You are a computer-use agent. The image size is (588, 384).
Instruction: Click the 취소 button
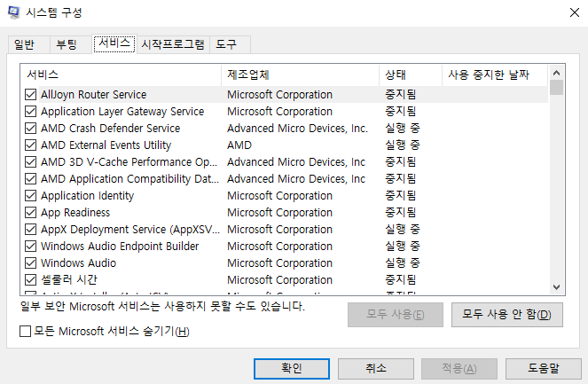(x=376, y=369)
